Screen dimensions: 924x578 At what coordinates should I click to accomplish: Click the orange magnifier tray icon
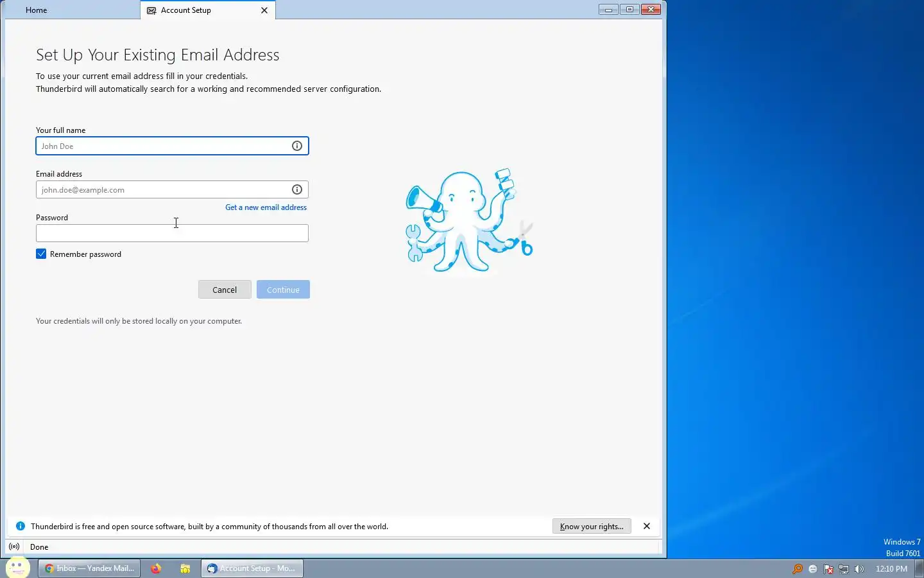[798, 568]
